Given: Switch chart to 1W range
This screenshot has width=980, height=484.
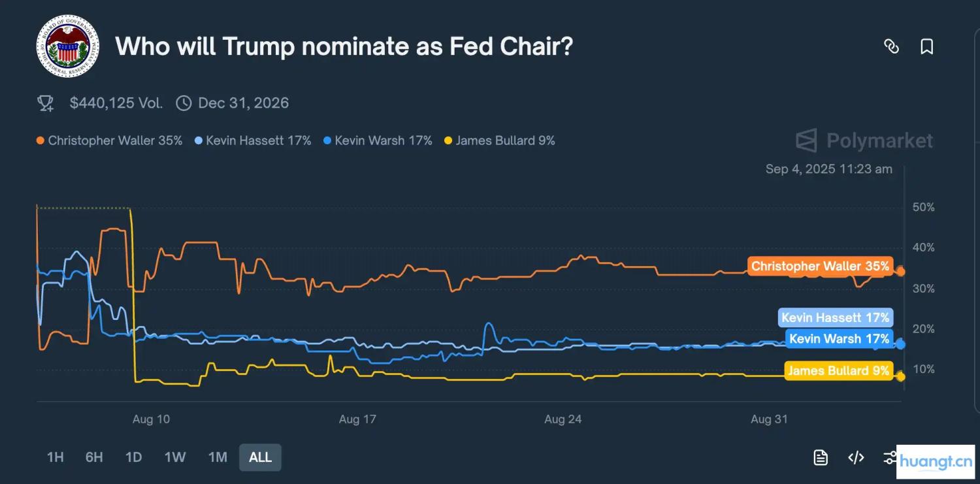Looking at the screenshot, I should click(x=175, y=457).
